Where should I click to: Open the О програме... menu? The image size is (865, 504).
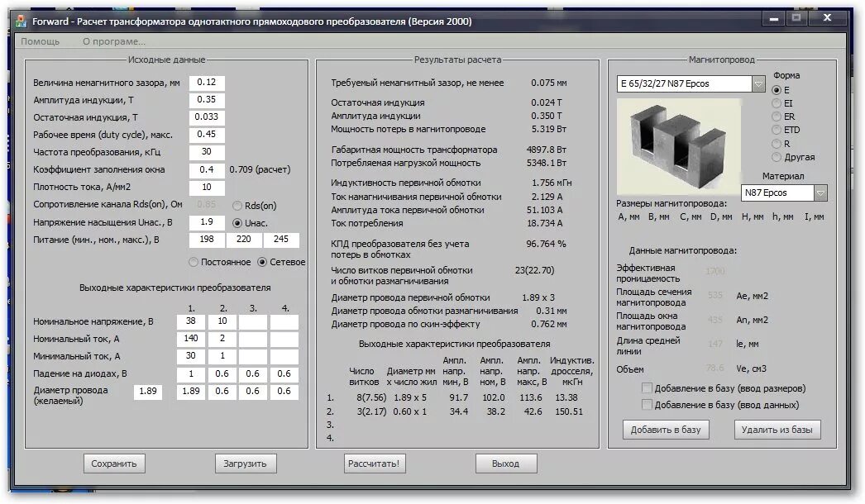click(114, 41)
